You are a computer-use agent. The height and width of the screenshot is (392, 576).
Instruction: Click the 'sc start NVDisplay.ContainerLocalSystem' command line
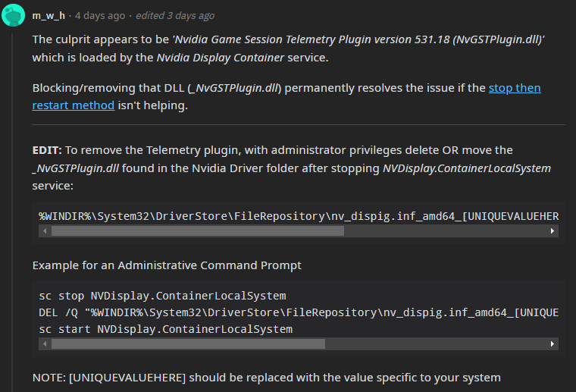coord(165,329)
